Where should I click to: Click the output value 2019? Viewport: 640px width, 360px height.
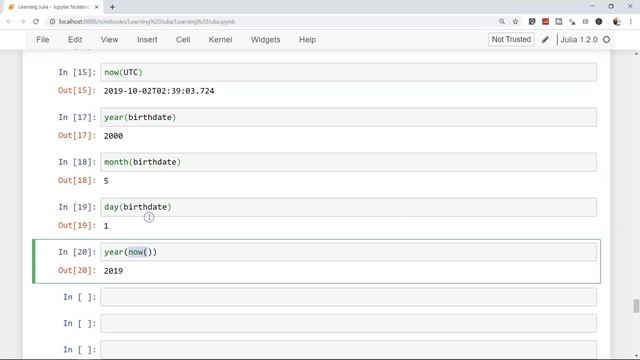coord(113,271)
